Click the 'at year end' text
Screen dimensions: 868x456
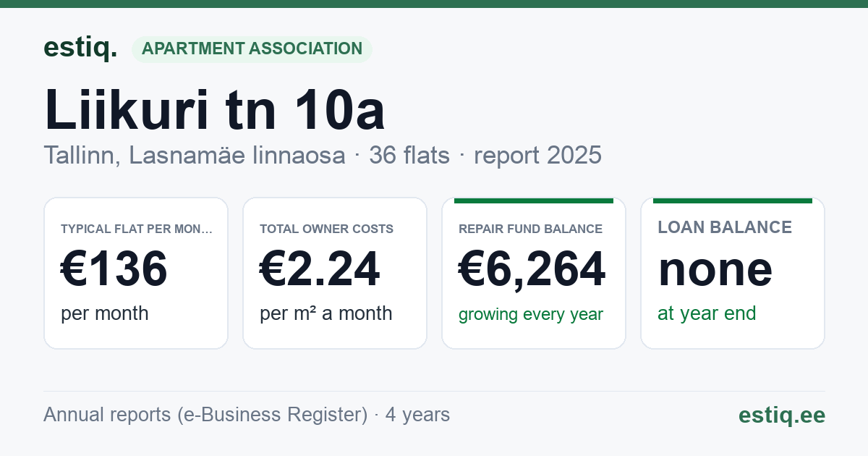coord(707,313)
